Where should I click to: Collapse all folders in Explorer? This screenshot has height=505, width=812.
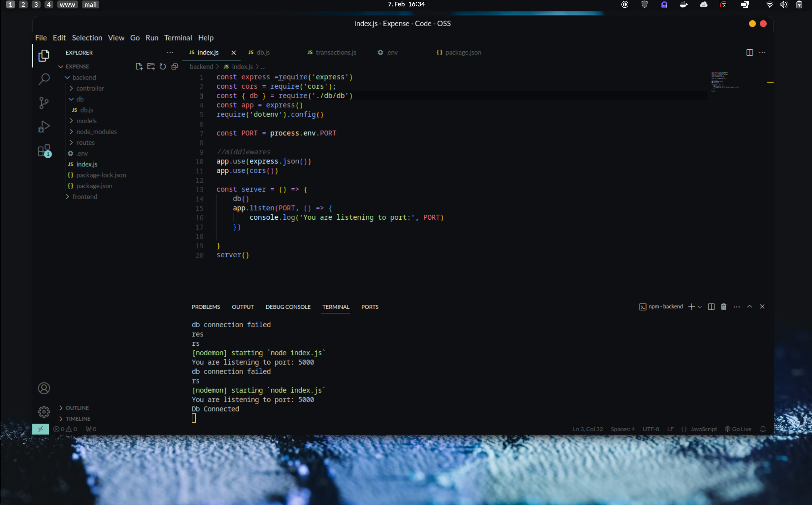(x=174, y=67)
